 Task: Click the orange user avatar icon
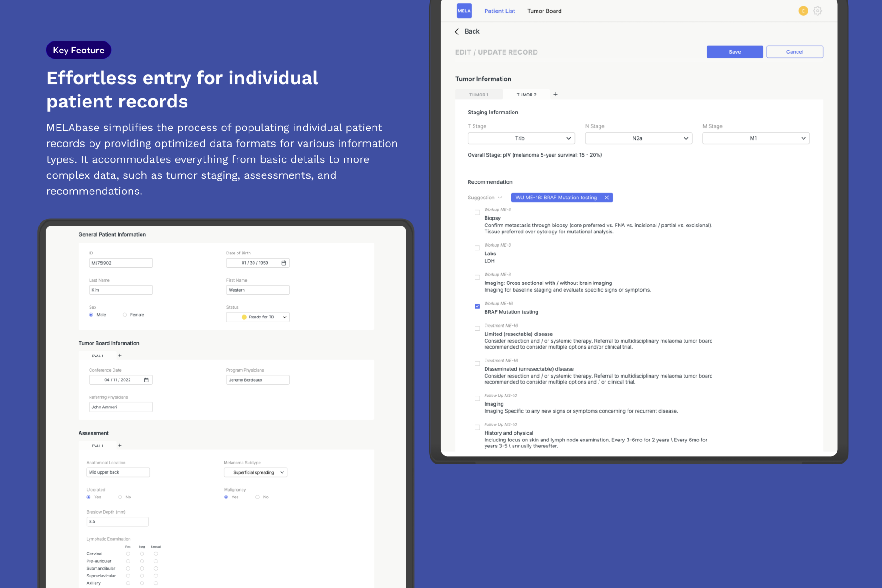[803, 11]
